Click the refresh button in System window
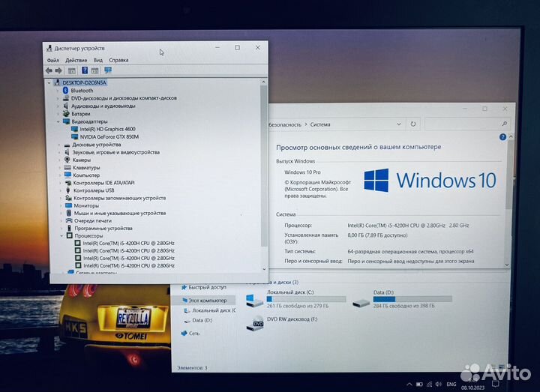This screenshot has height=392, width=540. coord(413,124)
